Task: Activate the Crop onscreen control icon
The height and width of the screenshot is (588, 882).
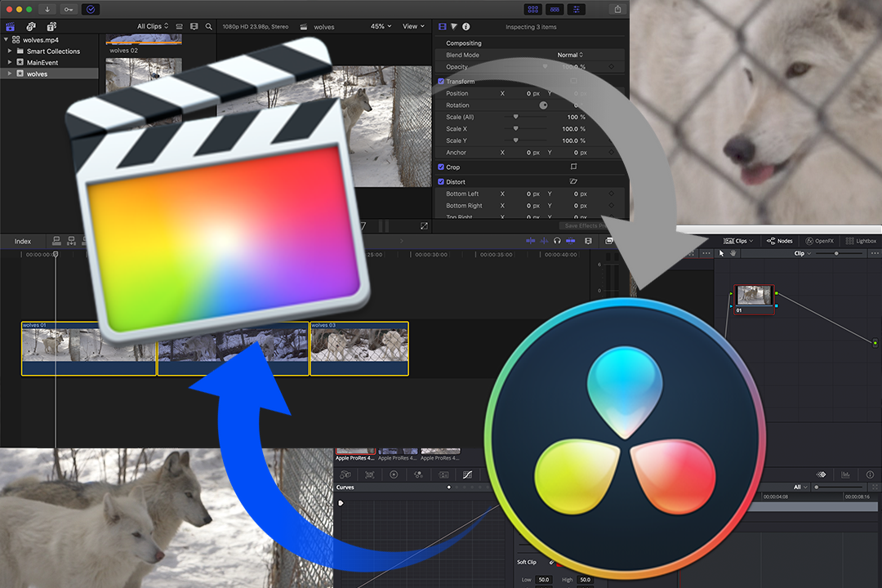Action: pyautogui.click(x=574, y=167)
